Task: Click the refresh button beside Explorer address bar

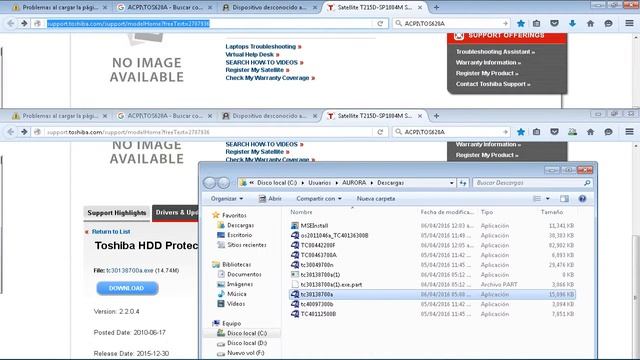Action: click(x=463, y=183)
